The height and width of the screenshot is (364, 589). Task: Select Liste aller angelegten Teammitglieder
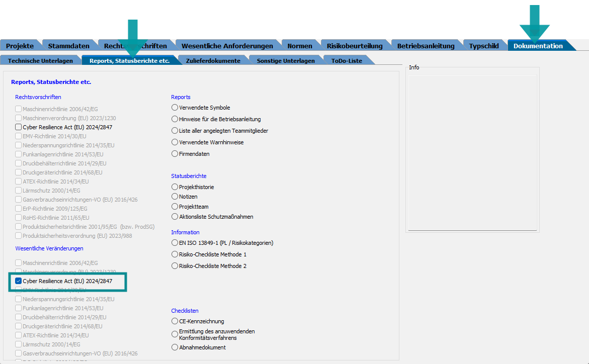point(175,131)
